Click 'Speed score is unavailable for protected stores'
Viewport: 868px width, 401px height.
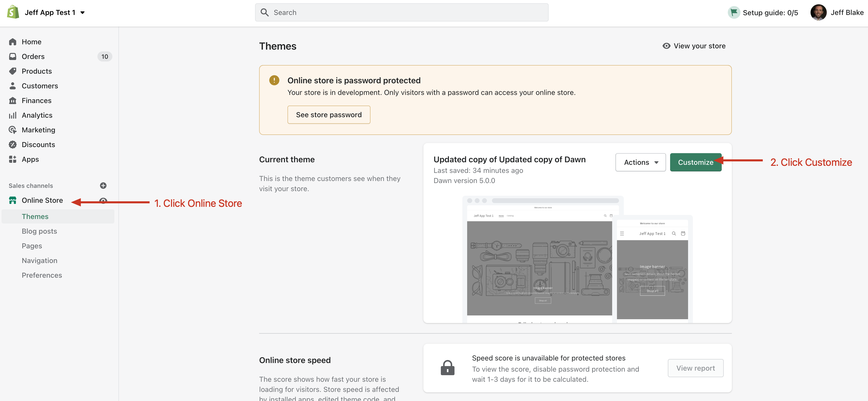549,358
